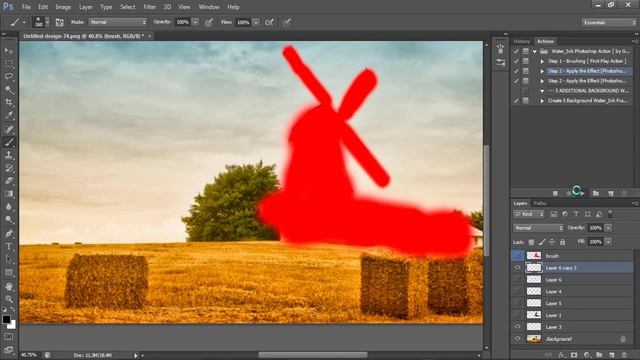Click the background color swatch
This screenshot has width=640, height=360.
pyautogui.click(x=12, y=325)
